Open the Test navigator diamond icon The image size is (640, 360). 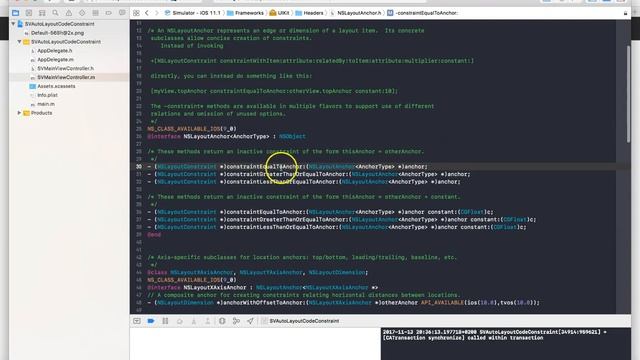pyautogui.click(x=82, y=13)
